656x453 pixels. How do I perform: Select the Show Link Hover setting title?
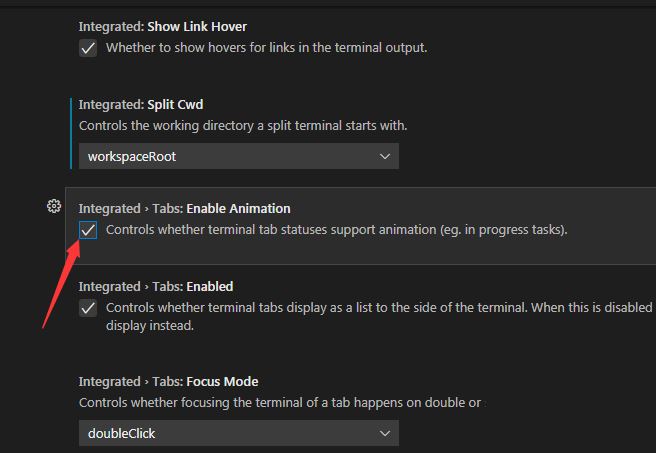(163, 26)
